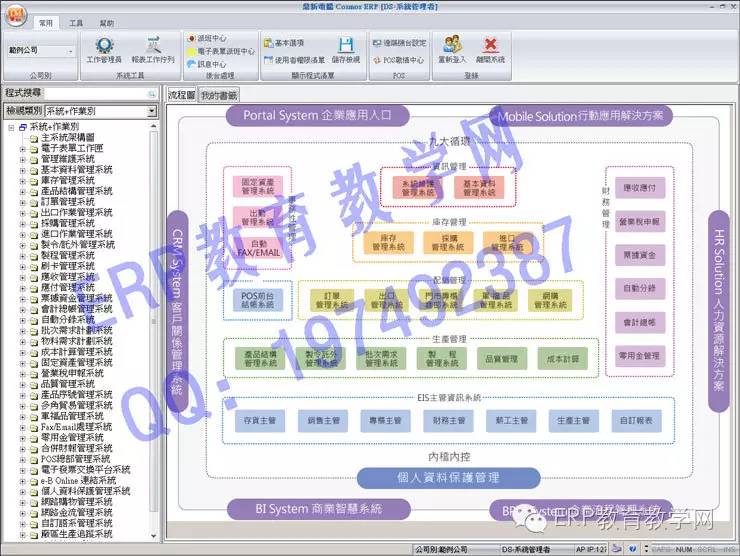740x556 pixels.
Task: Open 訊息中心 message center
Action: coord(210,63)
